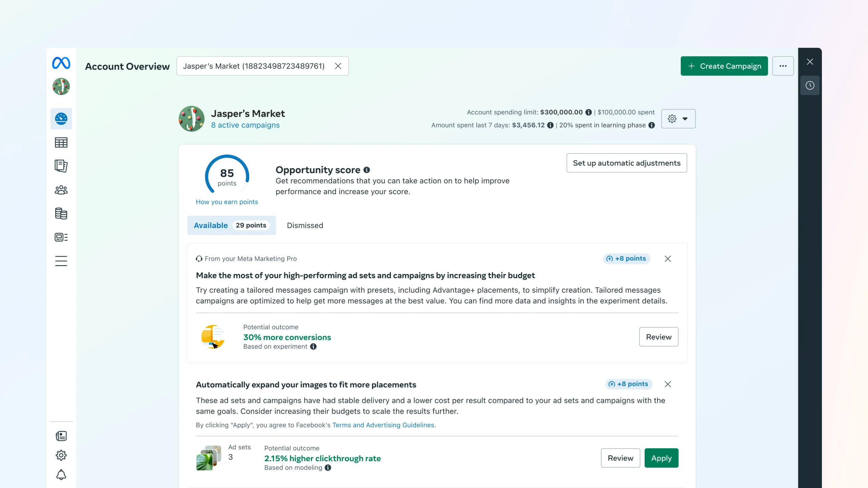
Task: Open Ads Manager from the table icon
Action: [x=61, y=142]
